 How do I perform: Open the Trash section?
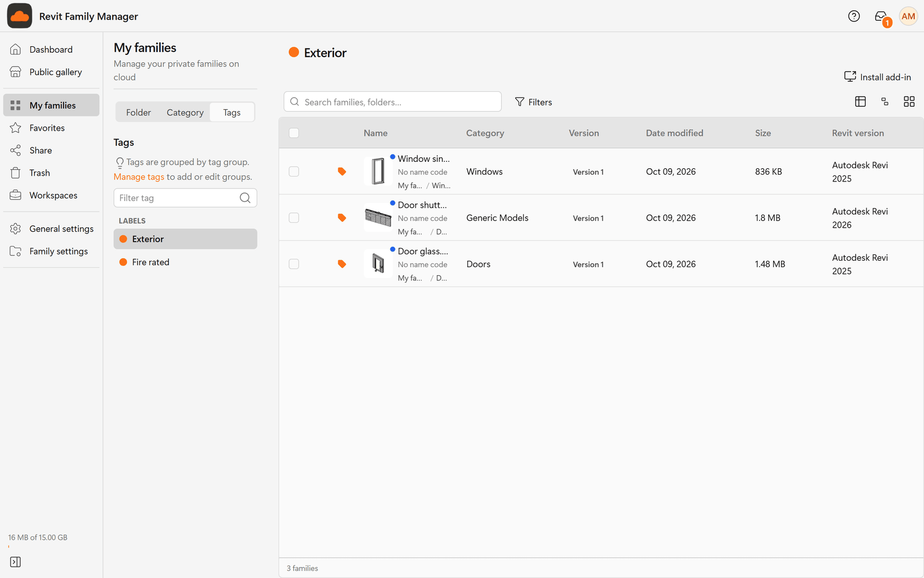click(x=51, y=173)
